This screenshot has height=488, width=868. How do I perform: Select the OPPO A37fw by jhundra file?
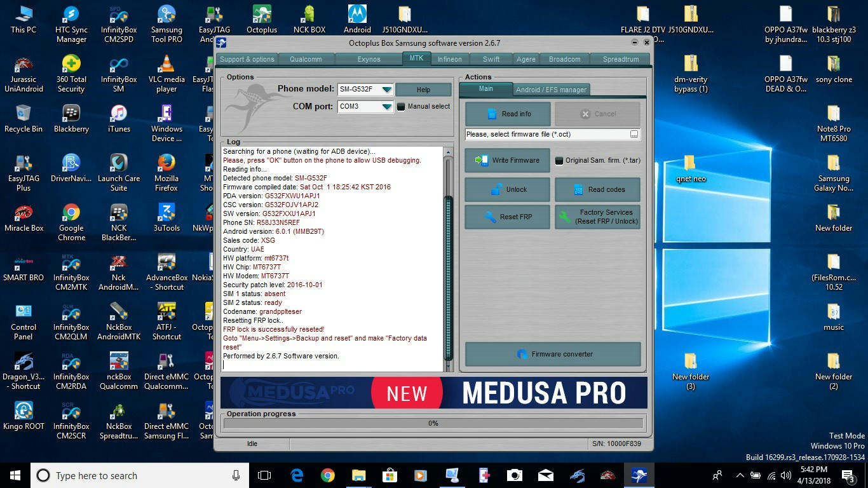coord(786,25)
